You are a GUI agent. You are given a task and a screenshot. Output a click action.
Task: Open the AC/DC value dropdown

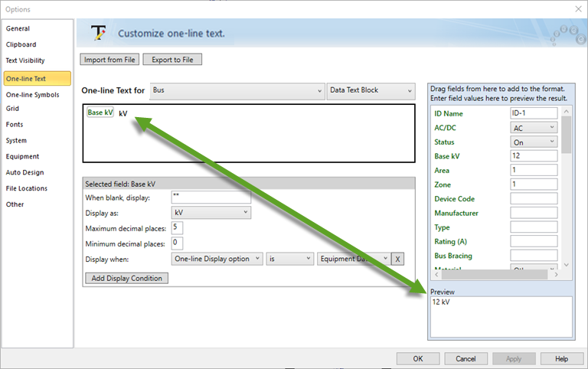534,128
